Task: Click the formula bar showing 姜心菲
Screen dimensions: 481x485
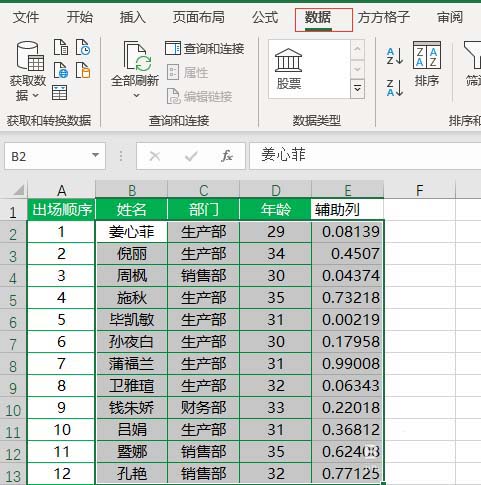Action: coord(365,156)
